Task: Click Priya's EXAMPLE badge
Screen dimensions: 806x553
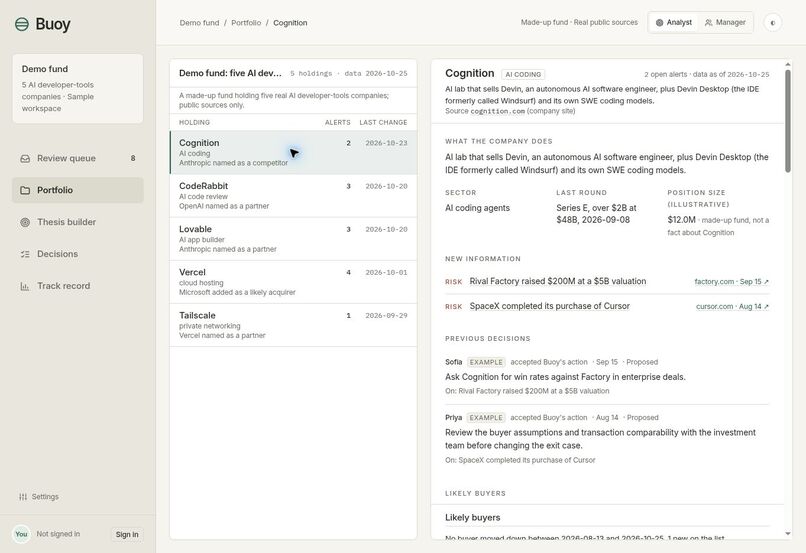Action: coord(486,417)
